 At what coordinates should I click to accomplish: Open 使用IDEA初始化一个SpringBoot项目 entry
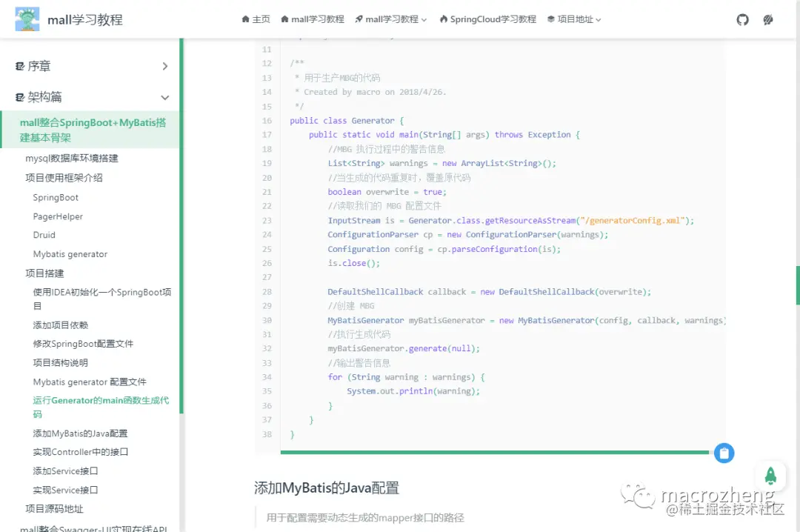102,299
